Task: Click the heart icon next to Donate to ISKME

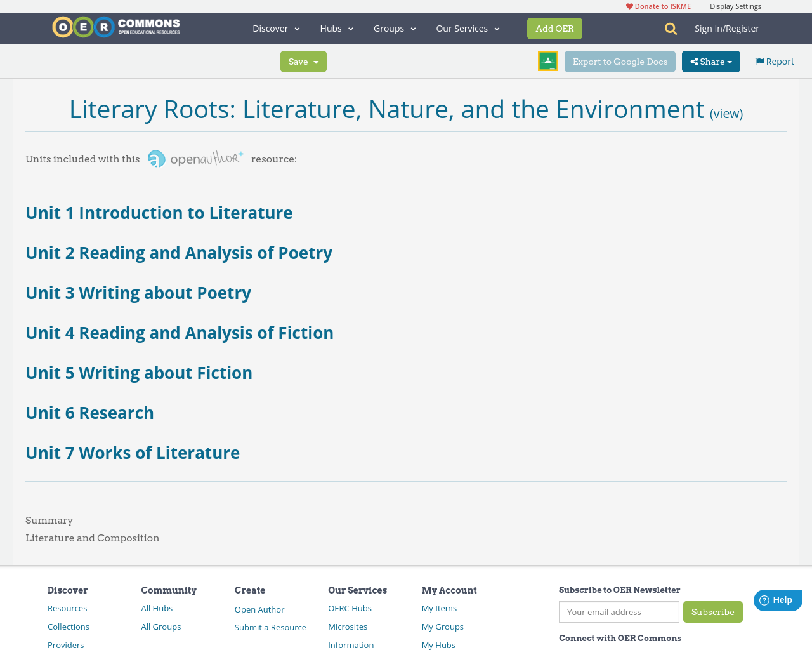Action: click(629, 5)
